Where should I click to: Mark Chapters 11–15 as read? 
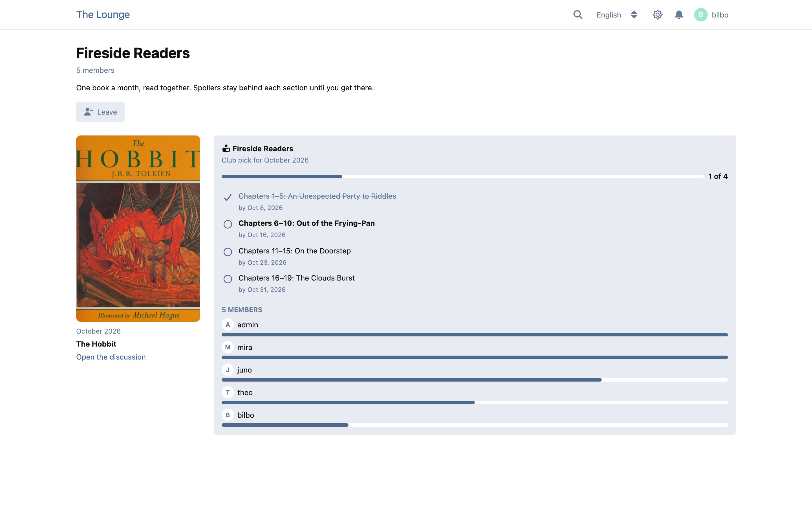(228, 252)
